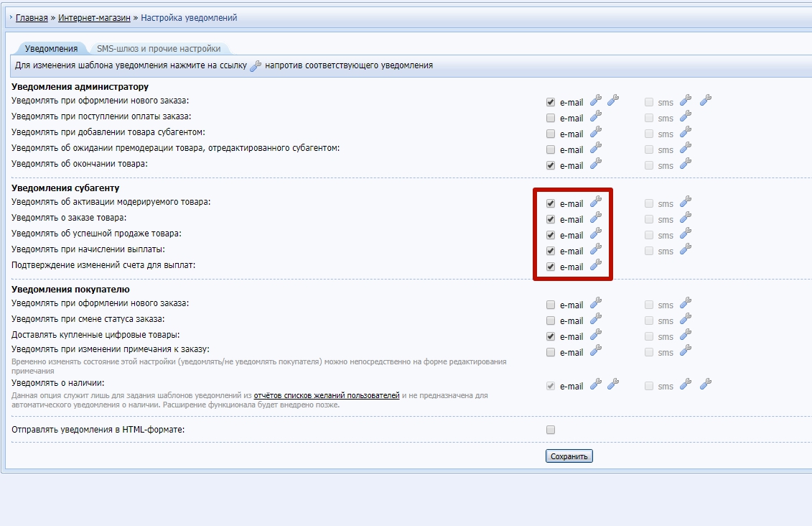Edit sms template for subagent successful sale notification
This screenshot has width=812, height=526.
point(685,234)
